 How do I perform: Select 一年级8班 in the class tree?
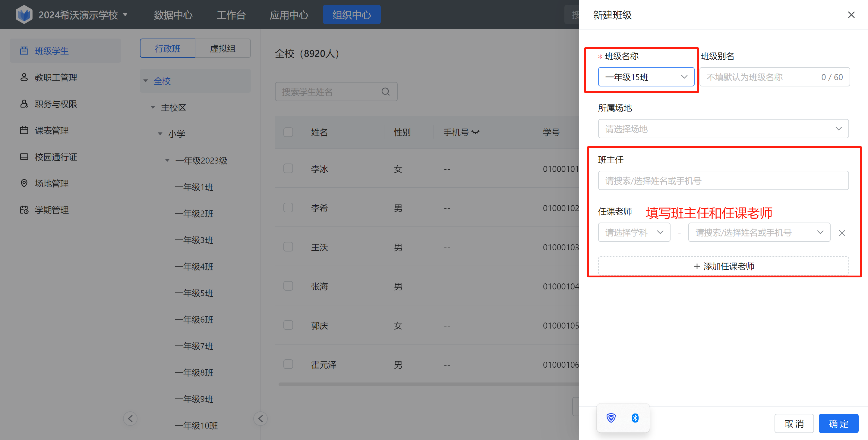point(194,372)
